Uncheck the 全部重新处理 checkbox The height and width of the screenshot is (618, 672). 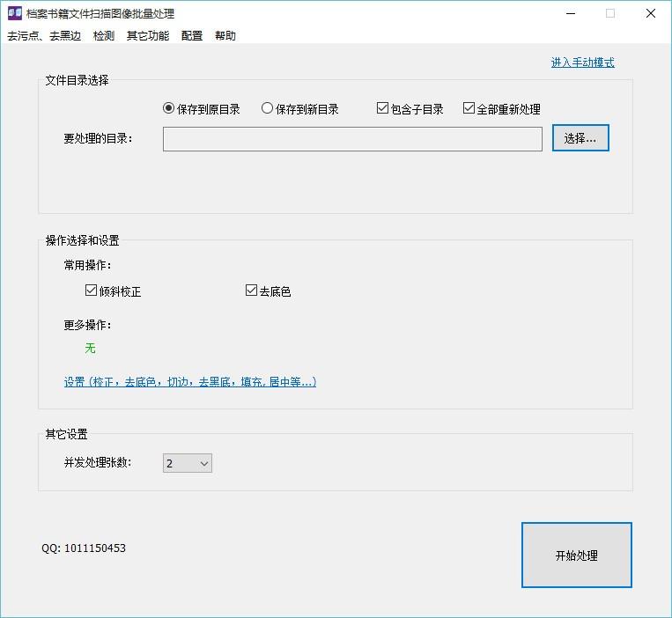[x=469, y=109]
